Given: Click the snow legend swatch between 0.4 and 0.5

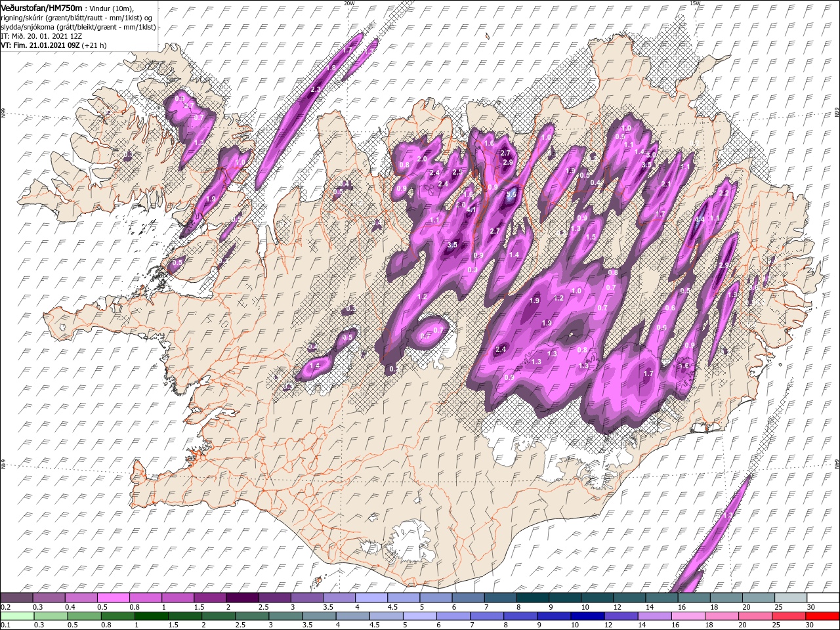Looking at the screenshot, I should [x=81, y=598].
